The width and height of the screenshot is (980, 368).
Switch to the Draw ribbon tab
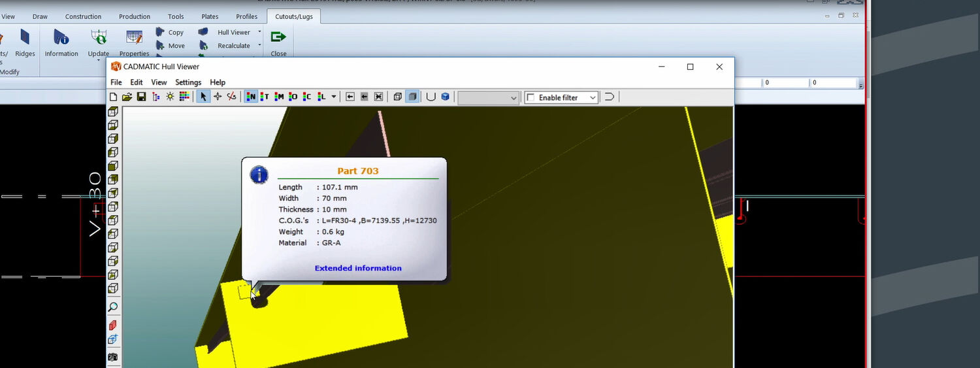click(x=40, y=16)
